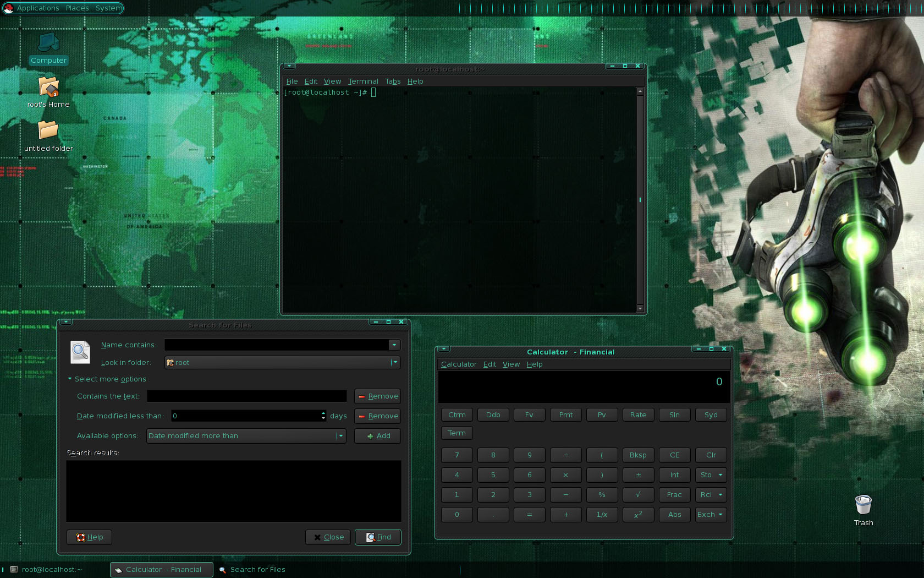The image size is (924, 578).
Task: Click the Calculator equals button
Action: coord(529,515)
